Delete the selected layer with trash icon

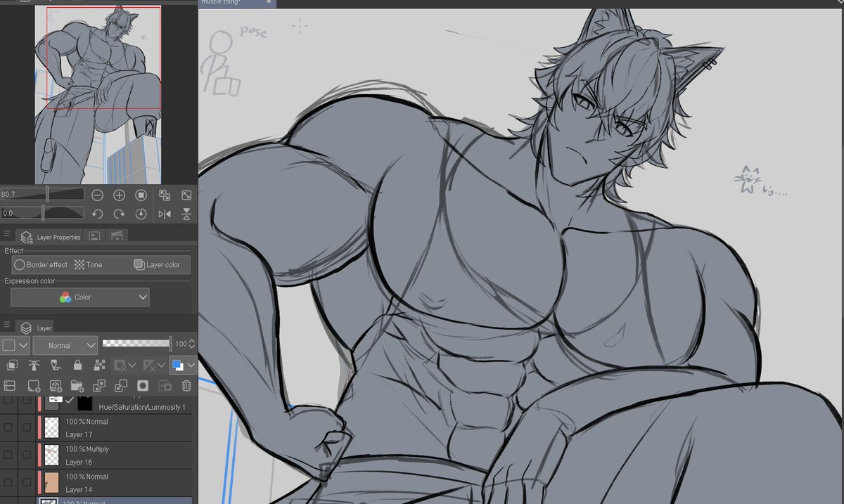(x=186, y=386)
